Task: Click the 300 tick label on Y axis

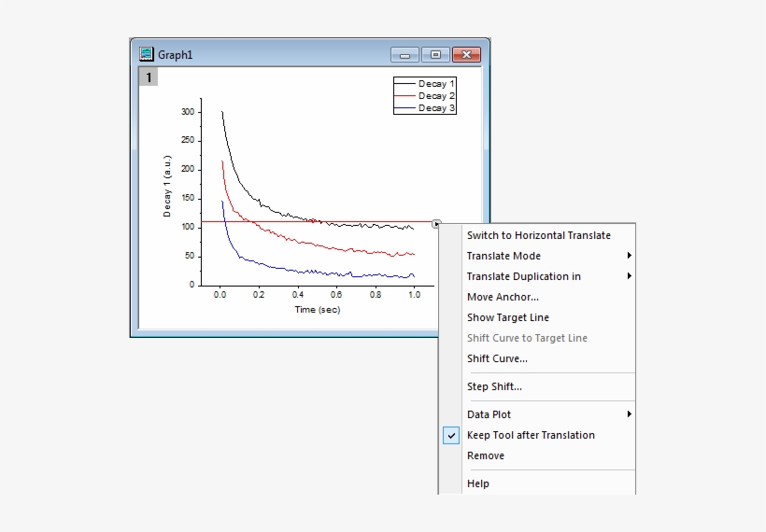Action: tap(188, 112)
